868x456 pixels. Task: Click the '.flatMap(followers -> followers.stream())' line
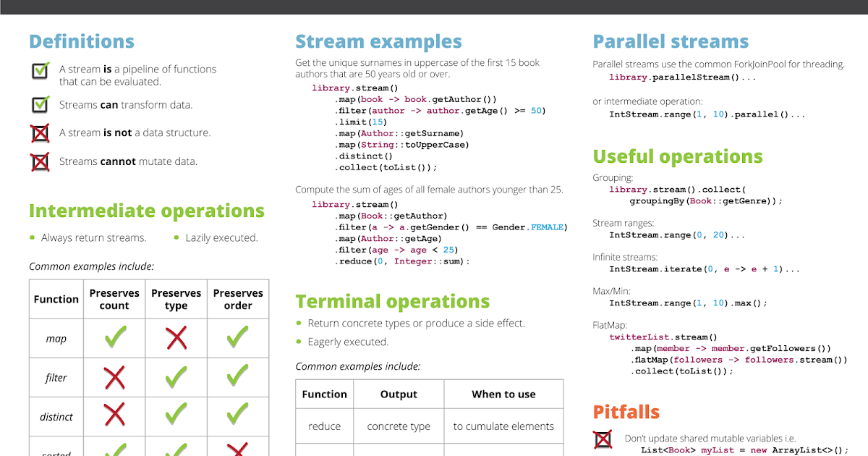click(739, 360)
